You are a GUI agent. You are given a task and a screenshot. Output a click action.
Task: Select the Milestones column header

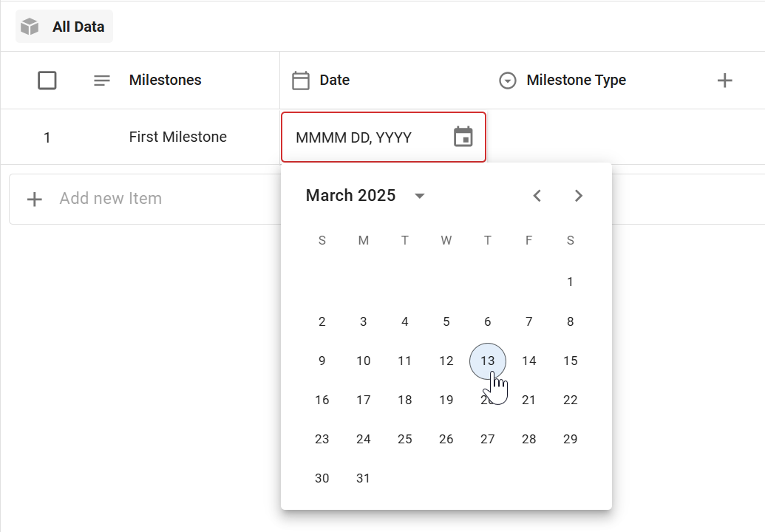(x=166, y=80)
